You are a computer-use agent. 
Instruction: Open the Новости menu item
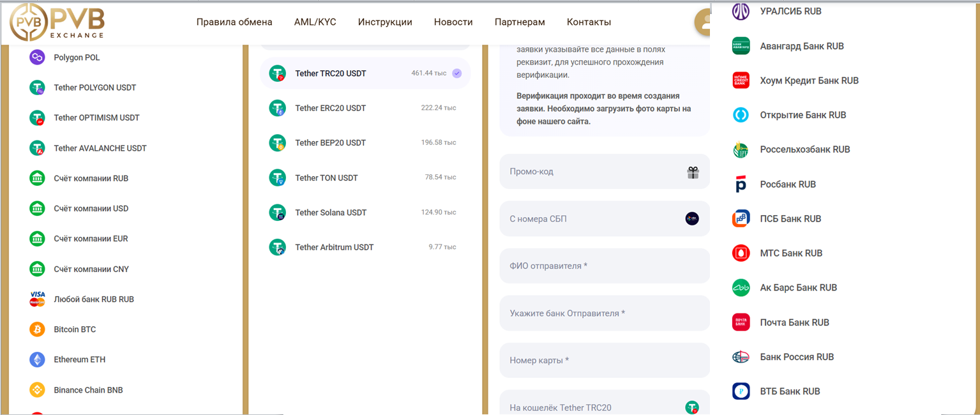point(453,22)
